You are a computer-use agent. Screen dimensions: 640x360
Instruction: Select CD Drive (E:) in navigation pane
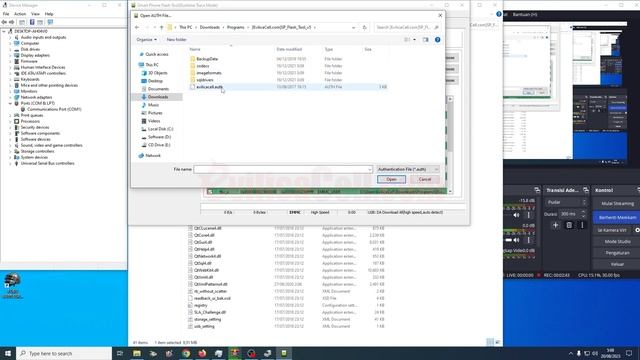click(159, 145)
